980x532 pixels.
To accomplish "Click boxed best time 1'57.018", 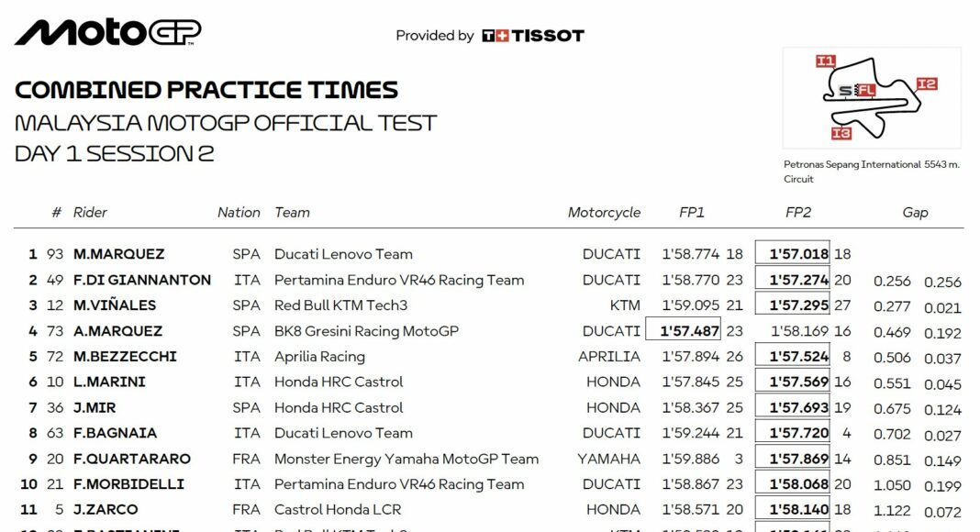I will tap(793, 254).
